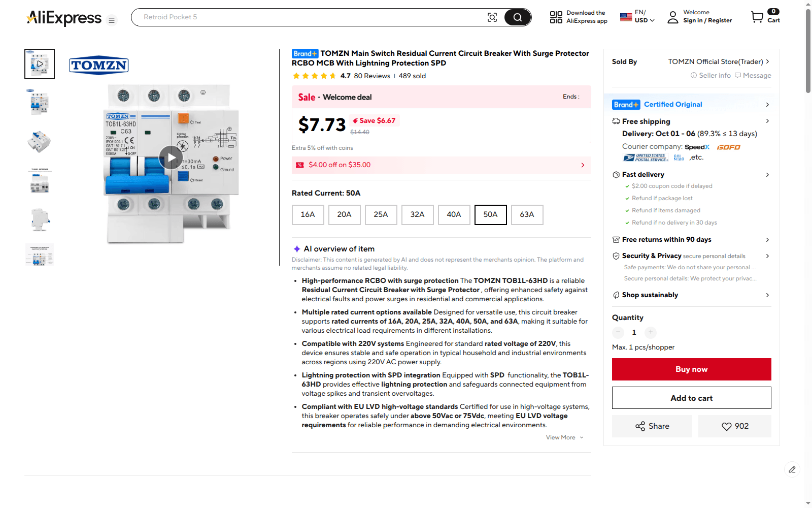Open the EN/USD language currency dropdown
This screenshot has height=508, width=812.
click(638, 17)
